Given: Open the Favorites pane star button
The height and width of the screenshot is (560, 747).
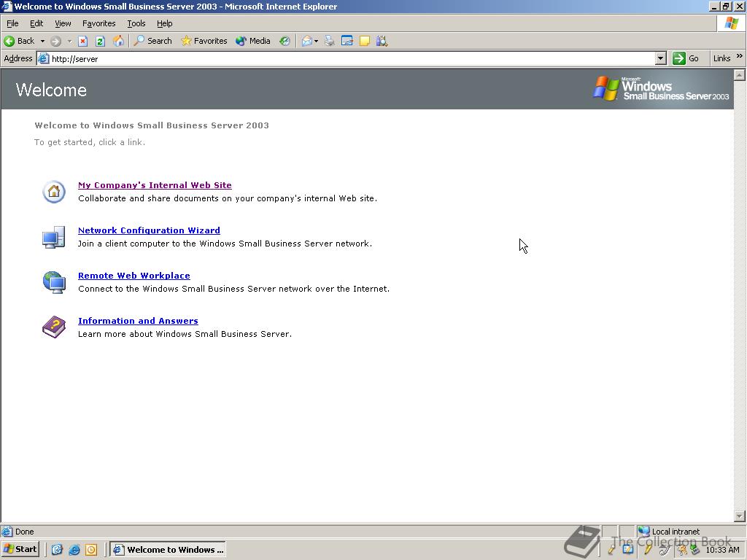Looking at the screenshot, I should [x=204, y=41].
